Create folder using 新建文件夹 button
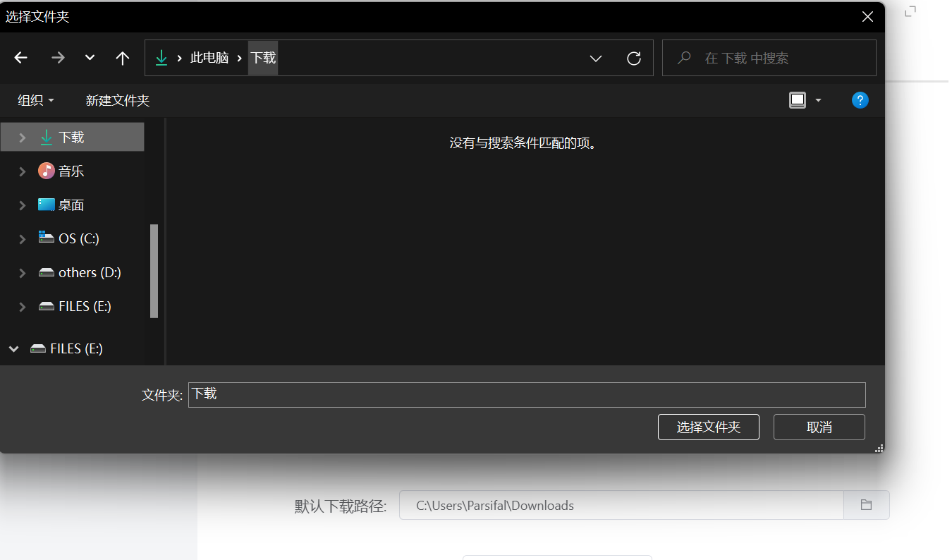The image size is (952, 560). point(117,99)
